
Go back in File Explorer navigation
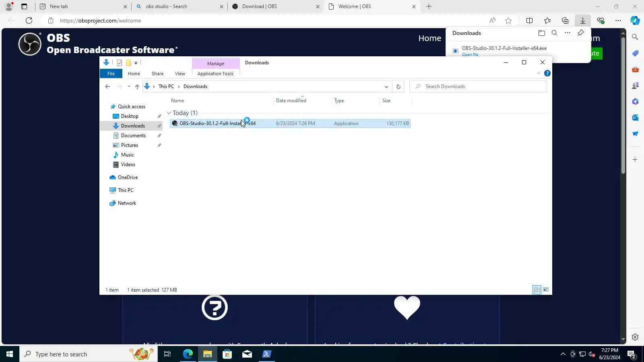click(107, 86)
